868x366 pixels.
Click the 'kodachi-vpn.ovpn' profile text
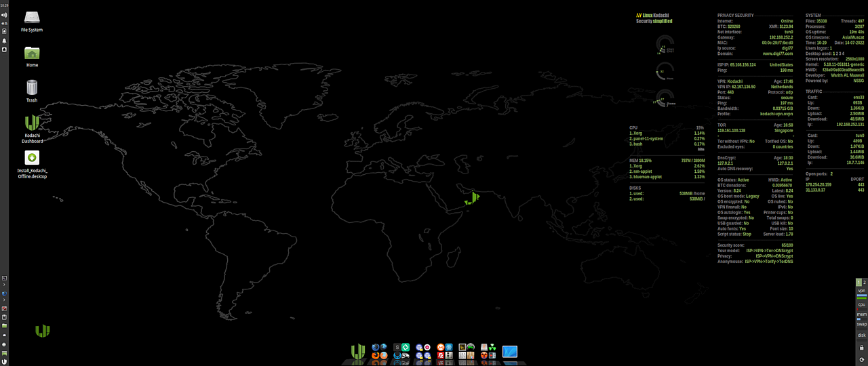click(x=776, y=114)
